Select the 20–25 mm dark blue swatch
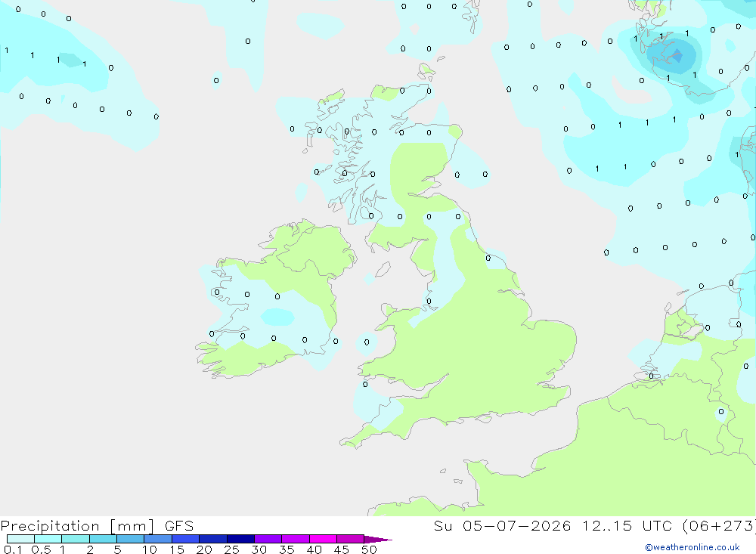The height and width of the screenshot is (554, 756). pyautogui.click(x=213, y=539)
